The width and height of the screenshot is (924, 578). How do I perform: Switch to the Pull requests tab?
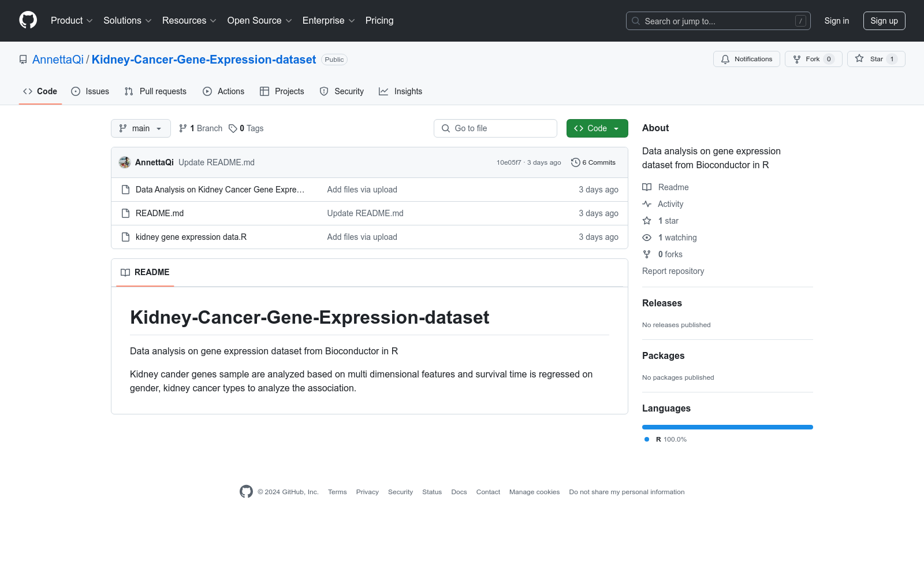[x=155, y=91]
